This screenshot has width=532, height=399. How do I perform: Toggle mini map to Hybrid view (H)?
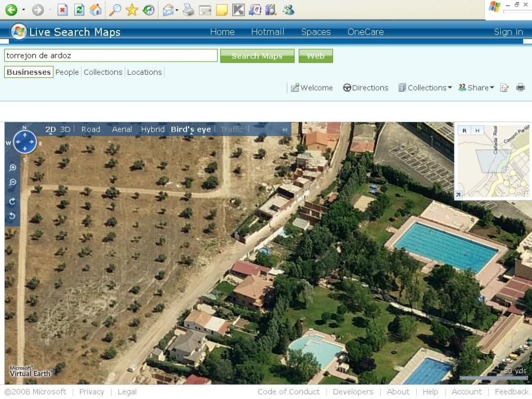(477, 131)
